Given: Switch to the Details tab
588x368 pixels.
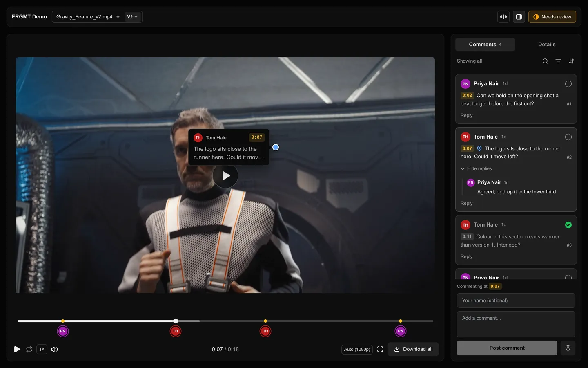Looking at the screenshot, I should 547,45.
